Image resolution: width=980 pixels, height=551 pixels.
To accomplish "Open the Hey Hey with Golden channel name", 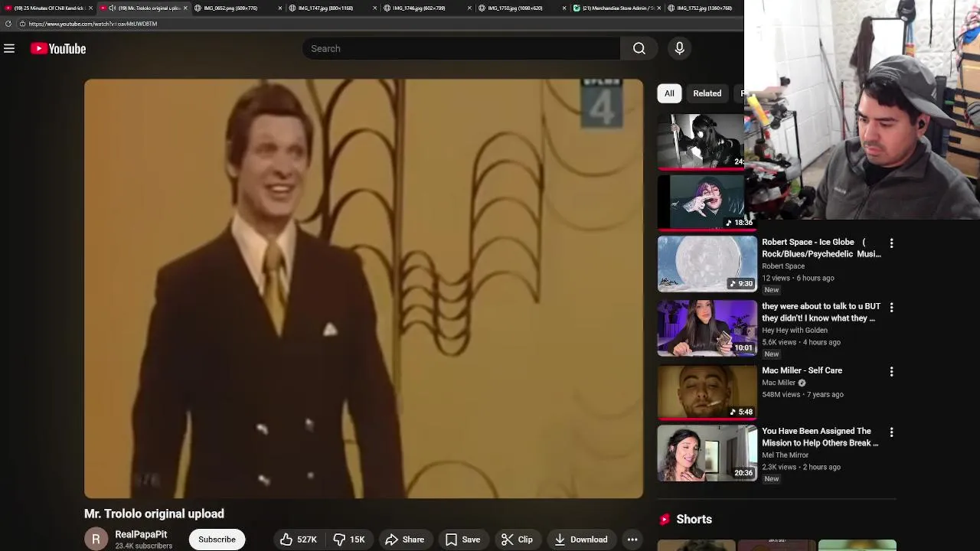I will (x=795, y=331).
